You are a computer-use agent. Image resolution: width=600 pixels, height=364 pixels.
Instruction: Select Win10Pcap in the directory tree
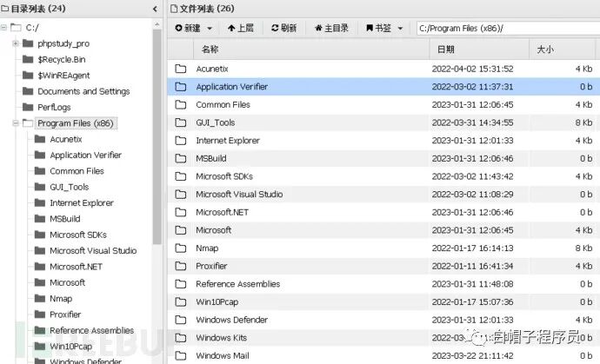pyautogui.click(x=70, y=347)
